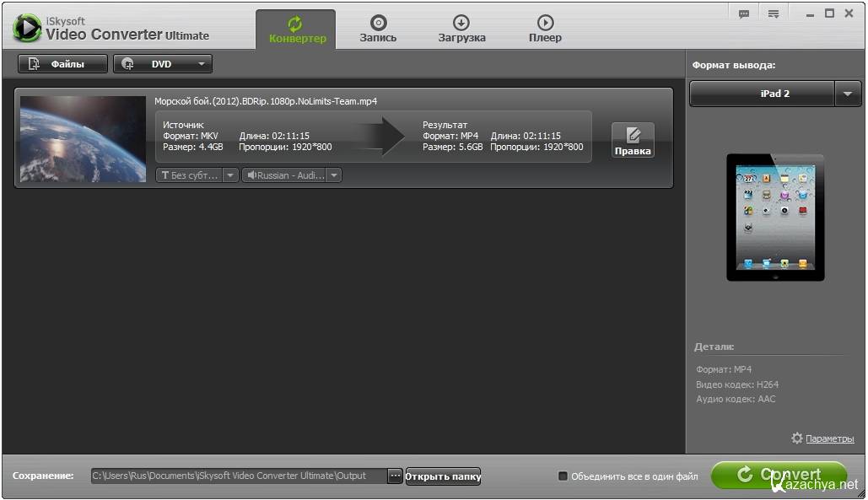This screenshot has width=868, height=500.
Task: Open the menu list icon in title bar
Action: point(774,13)
